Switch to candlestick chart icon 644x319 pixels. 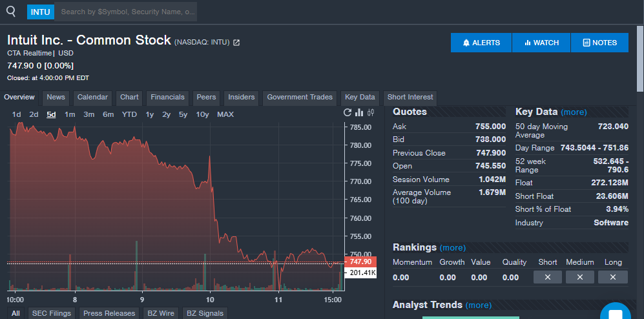(x=371, y=112)
